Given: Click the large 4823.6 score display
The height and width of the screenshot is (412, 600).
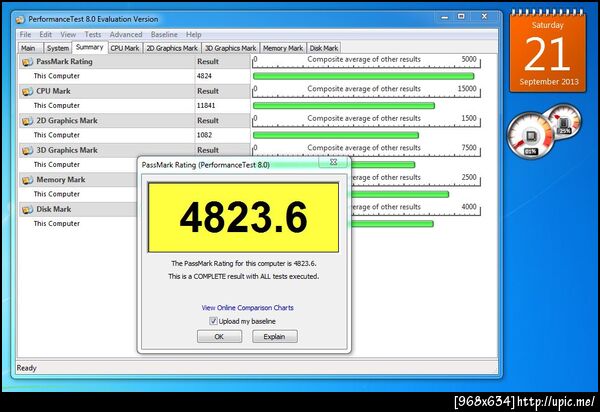Looking at the screenshot, I should click(x=243, y=217).
